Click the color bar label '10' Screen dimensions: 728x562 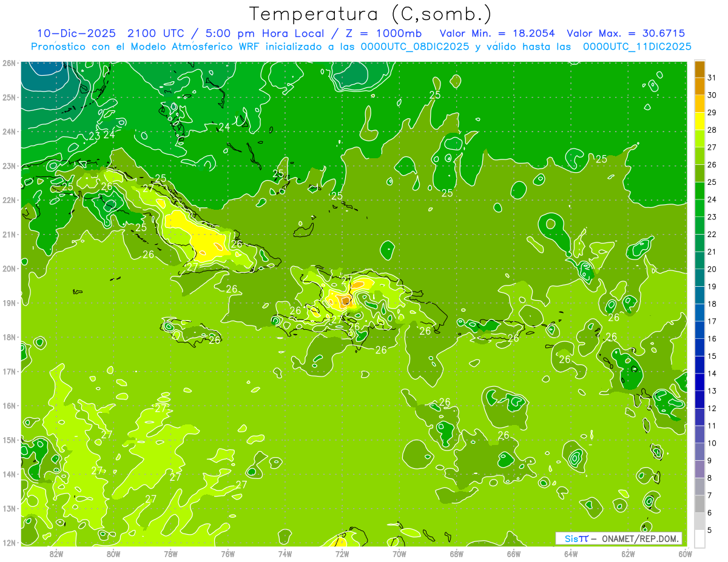712,443
